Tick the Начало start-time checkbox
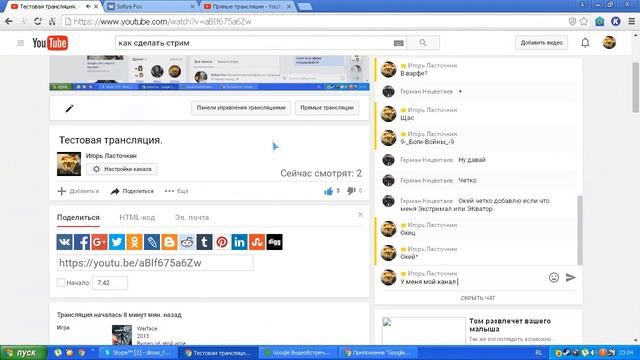 (x=61, y=282)
